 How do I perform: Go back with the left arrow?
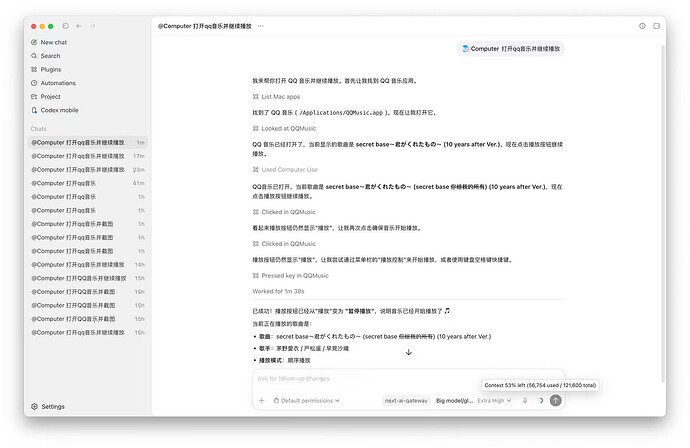coord(79,26)
